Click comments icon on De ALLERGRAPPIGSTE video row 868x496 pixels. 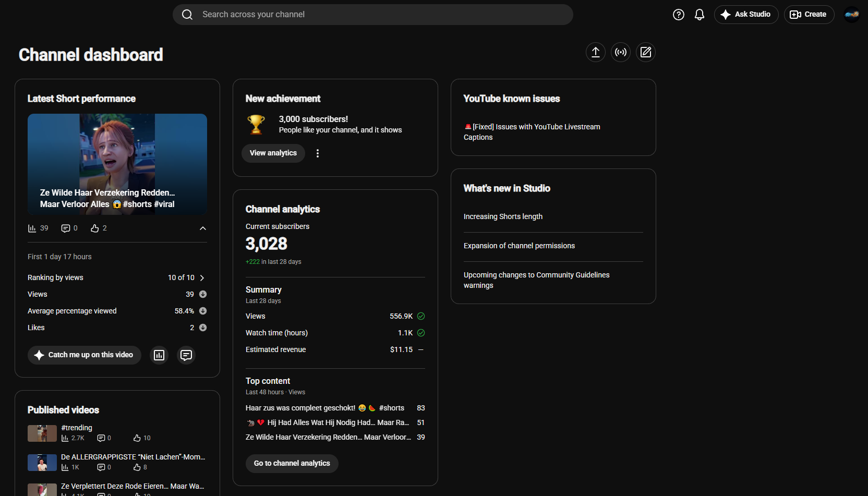[101, 467]
